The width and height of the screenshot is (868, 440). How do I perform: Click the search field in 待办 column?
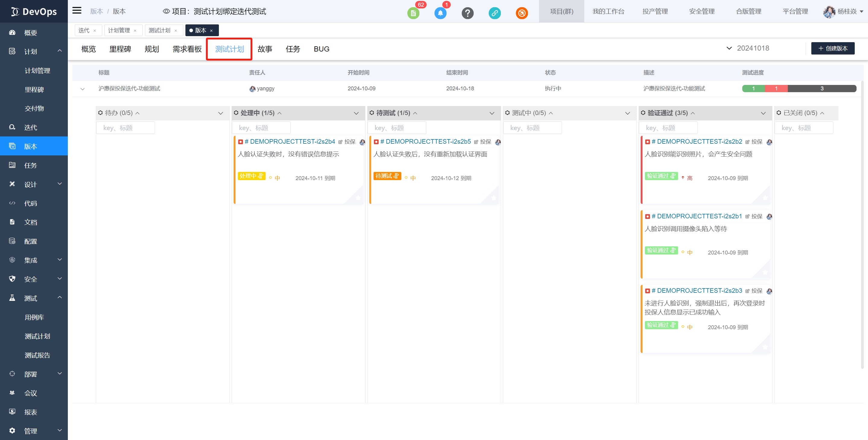tap(125, 128)
